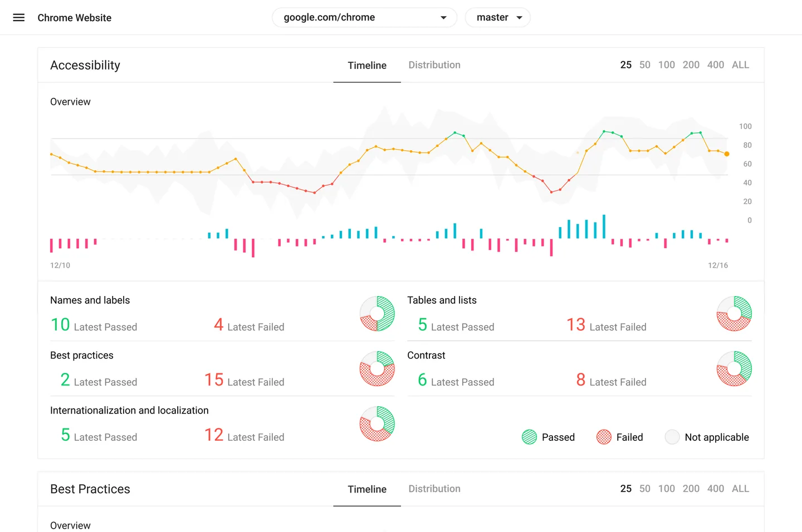Open the google.com/chrome URL dropdown
Screen dimensions: 802x532
coord(365,18)
